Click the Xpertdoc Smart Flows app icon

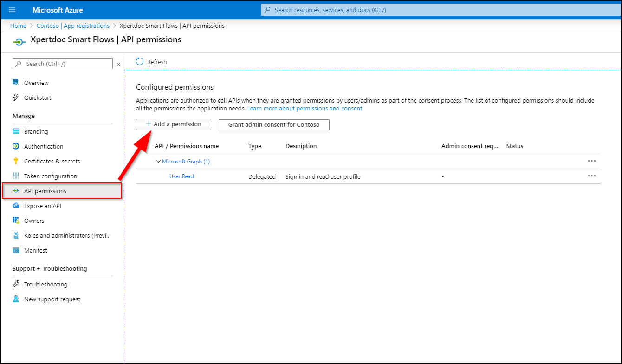[x=19, y=42]
